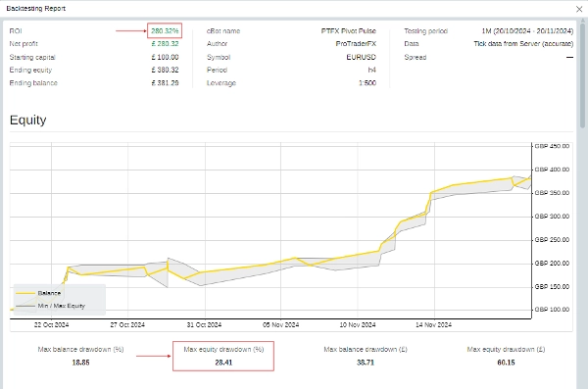Click the cBot name PTFX Pivot Pulse

348,30
